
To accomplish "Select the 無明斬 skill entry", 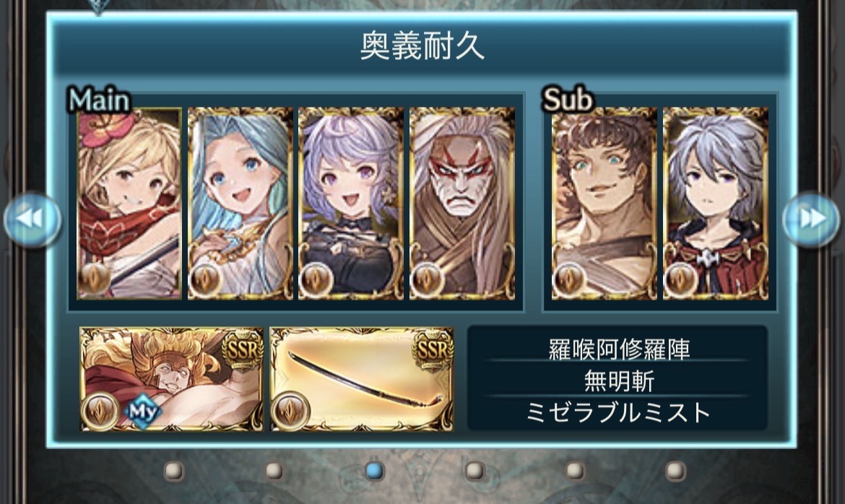I will tap(619, 381).
